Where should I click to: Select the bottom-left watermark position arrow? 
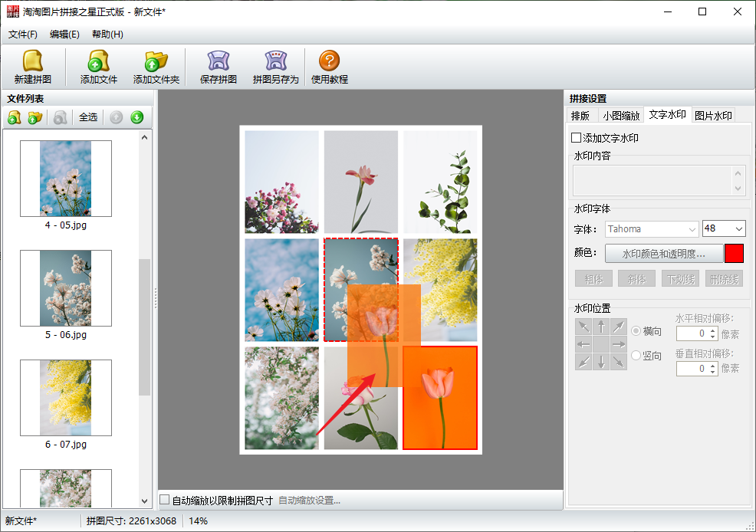[583, 361]
